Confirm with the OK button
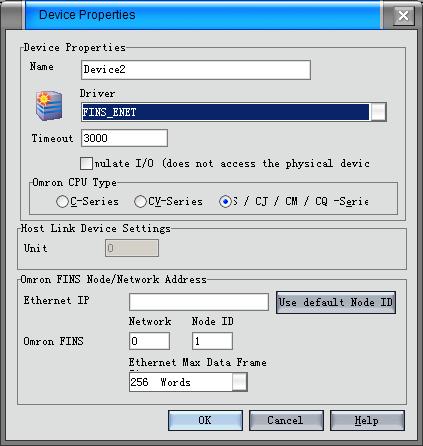Screen dimensions: 423x446 pos(205,420)
